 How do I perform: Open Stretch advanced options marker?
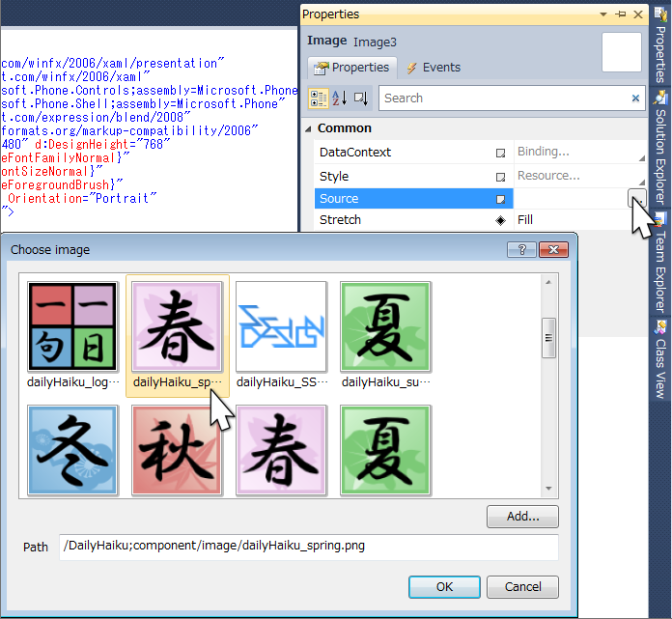pyautogui.click(x=500, y=220)
